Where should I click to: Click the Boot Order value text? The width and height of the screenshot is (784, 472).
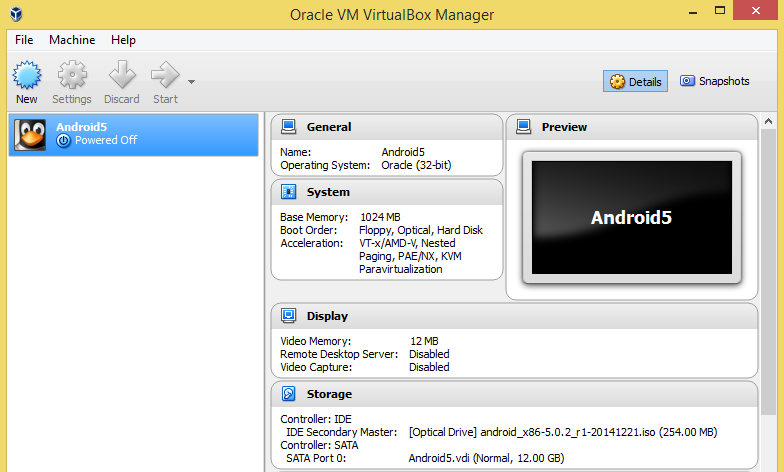420,230
